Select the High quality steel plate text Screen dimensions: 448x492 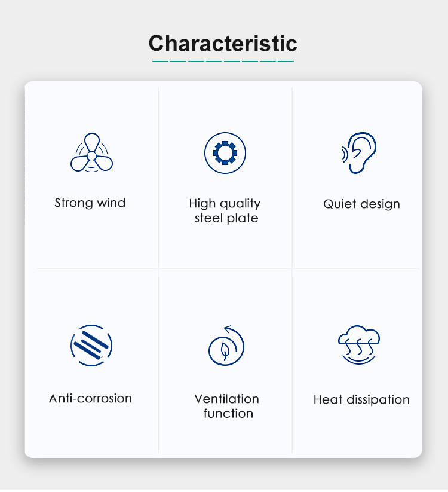(x=225, y=211)
